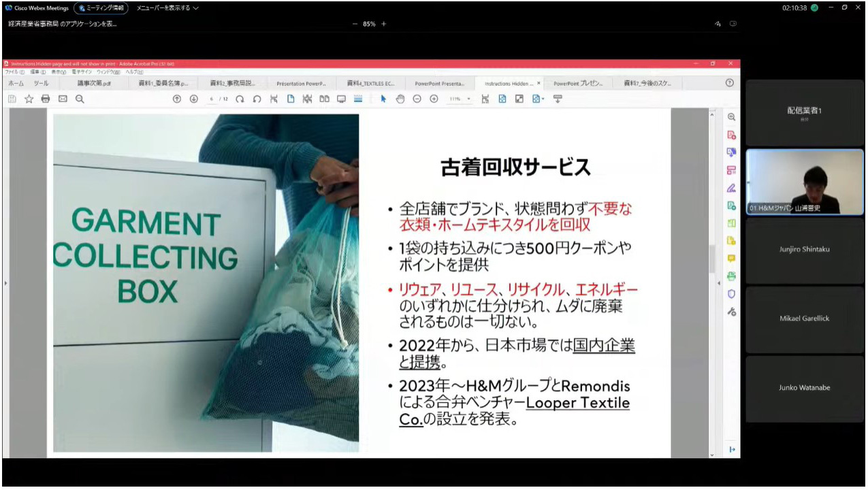Click the print icon in Acrobat toolbar
Viewport: 868px width, 490px height.
(46, 99)
